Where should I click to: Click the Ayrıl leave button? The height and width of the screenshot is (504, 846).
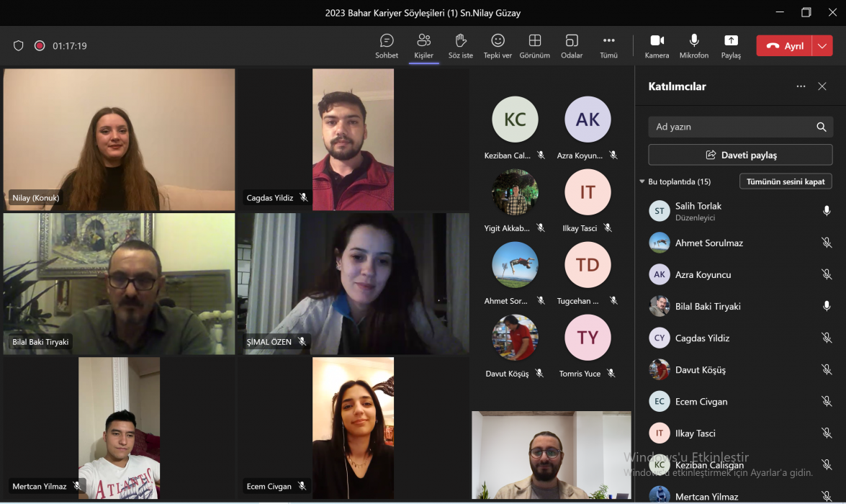coord(785,46)
